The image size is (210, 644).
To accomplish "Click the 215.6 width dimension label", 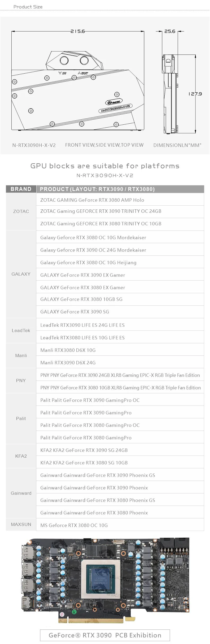I will click(78, 31).
